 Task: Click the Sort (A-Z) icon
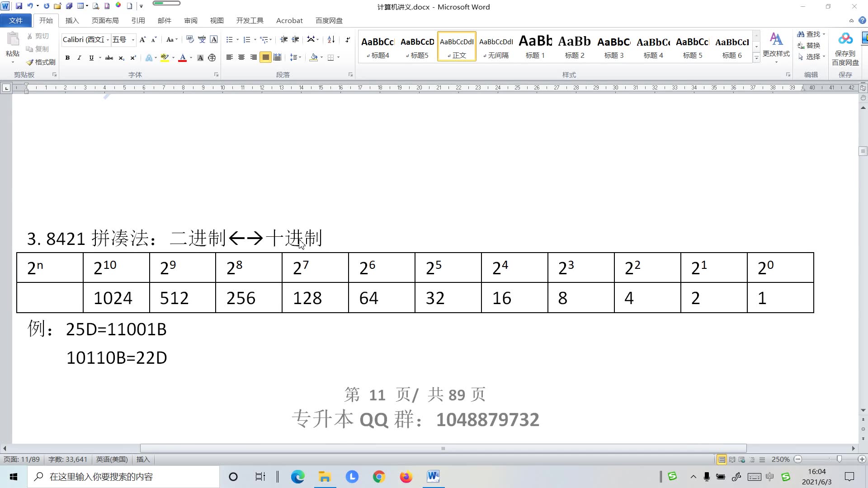click(331, 40)
